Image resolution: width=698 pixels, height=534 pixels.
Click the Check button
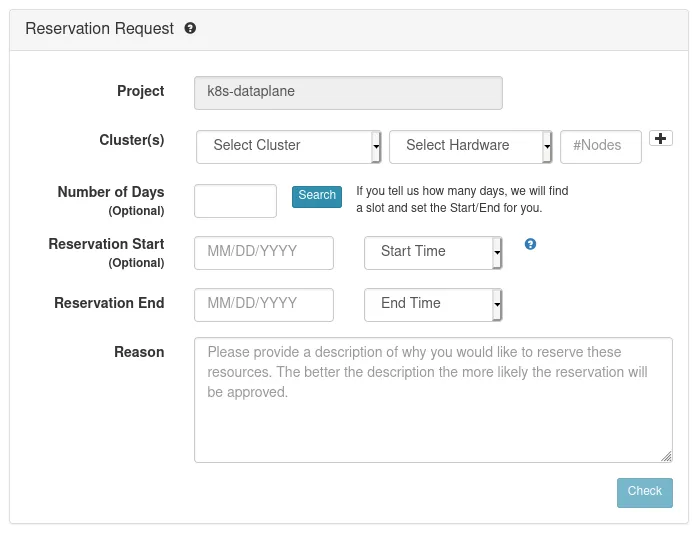click(645, 493)
